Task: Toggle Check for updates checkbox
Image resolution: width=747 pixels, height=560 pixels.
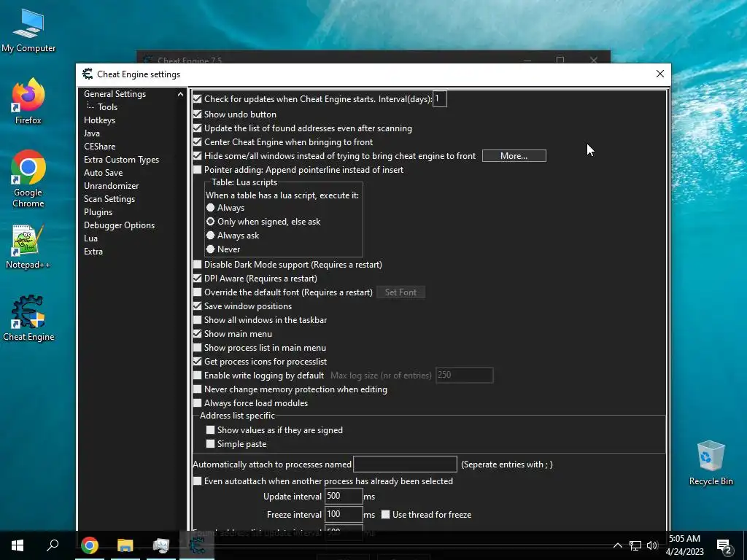Action: pos(197,99)
